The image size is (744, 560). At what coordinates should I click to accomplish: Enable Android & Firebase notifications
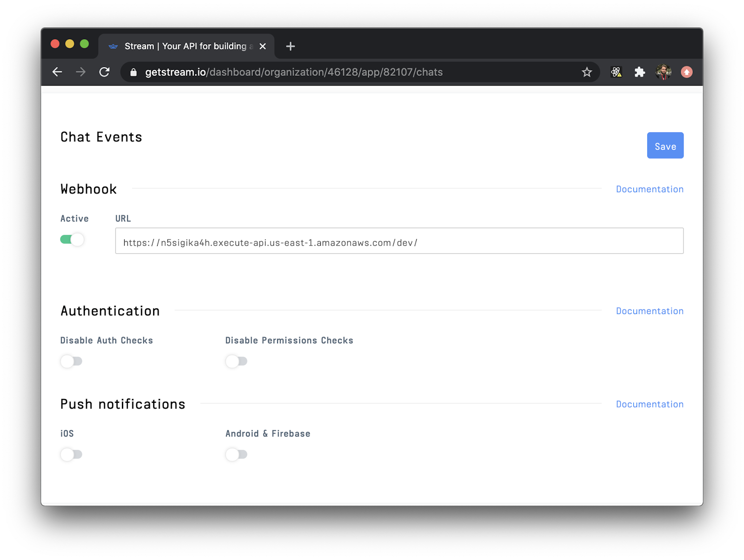click(x=236, y=454)
